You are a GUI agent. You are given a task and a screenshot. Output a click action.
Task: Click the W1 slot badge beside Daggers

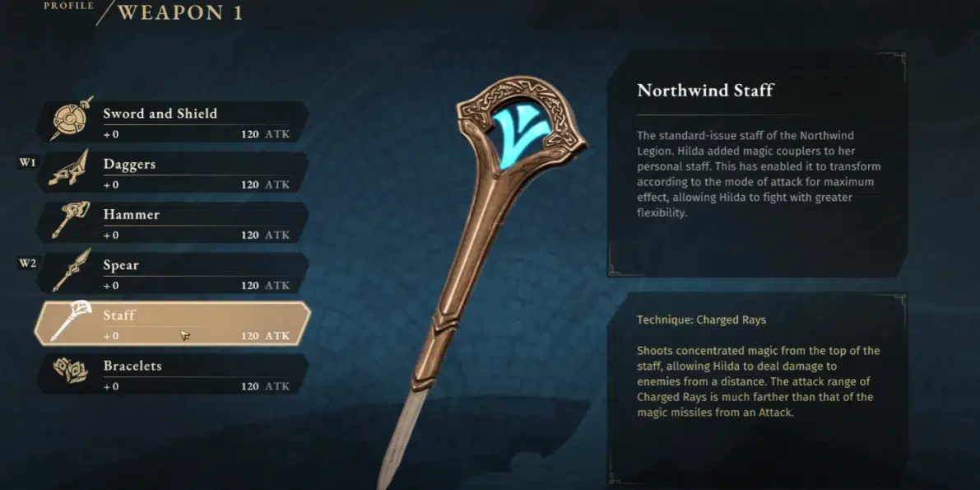27,163
